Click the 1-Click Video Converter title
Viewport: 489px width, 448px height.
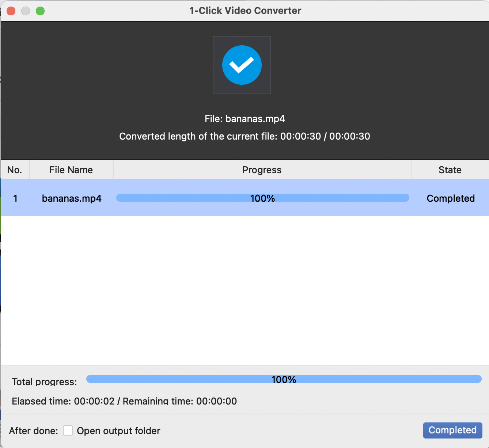245,11
